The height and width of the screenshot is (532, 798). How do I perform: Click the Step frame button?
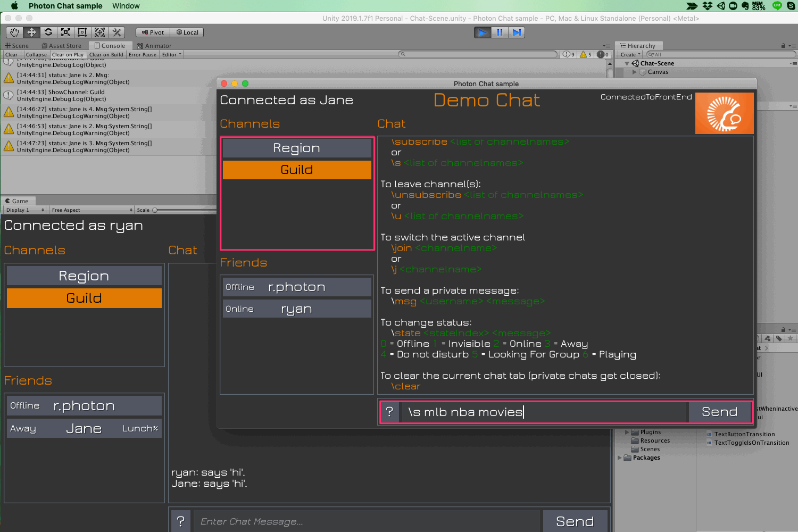click(x=517, y=32)
